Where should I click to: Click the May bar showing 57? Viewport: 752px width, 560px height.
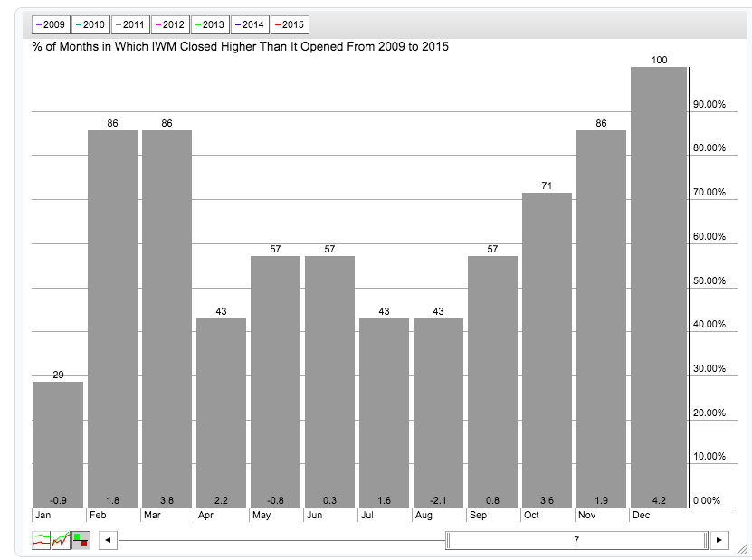275,382
